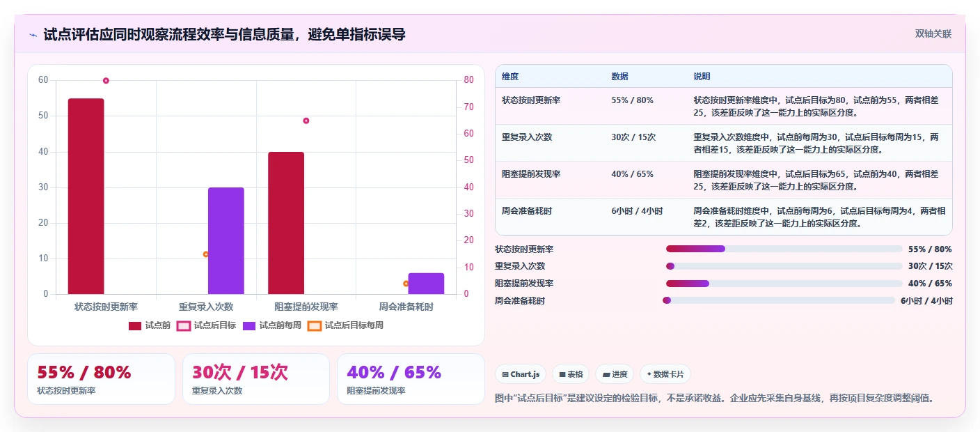Viewport: 980px width, 432px height.
Task: Click the orange target marker for 周会准备耗时
Action: 406,284
